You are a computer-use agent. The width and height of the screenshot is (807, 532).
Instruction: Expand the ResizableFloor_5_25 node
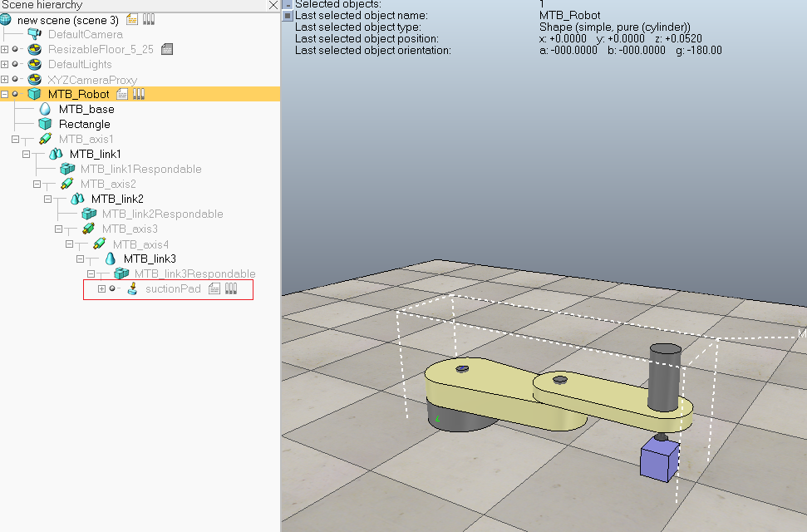[5, 49]
